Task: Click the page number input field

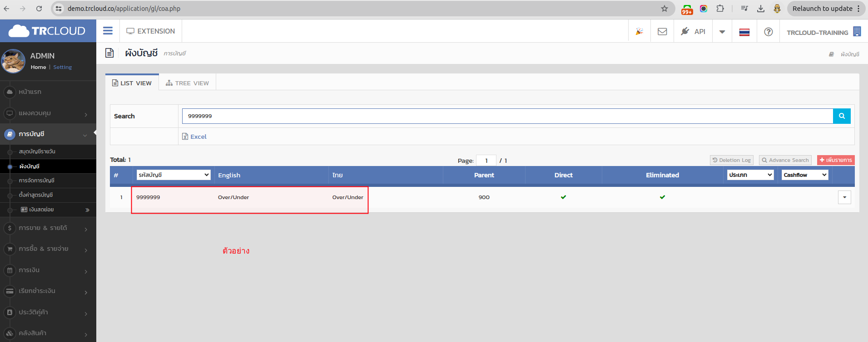Action: (x=486, y=161)
